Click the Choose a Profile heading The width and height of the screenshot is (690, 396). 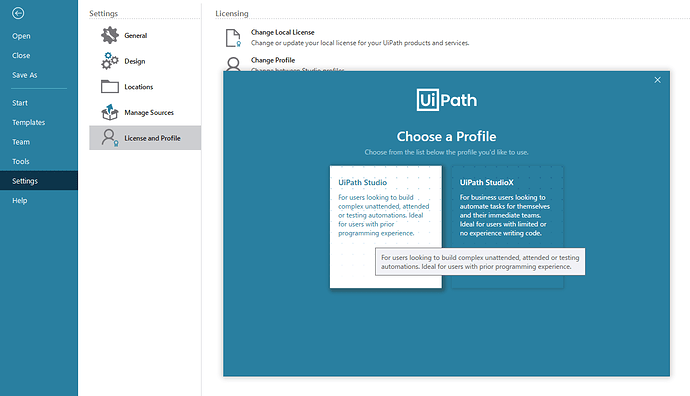click(446, 136)
